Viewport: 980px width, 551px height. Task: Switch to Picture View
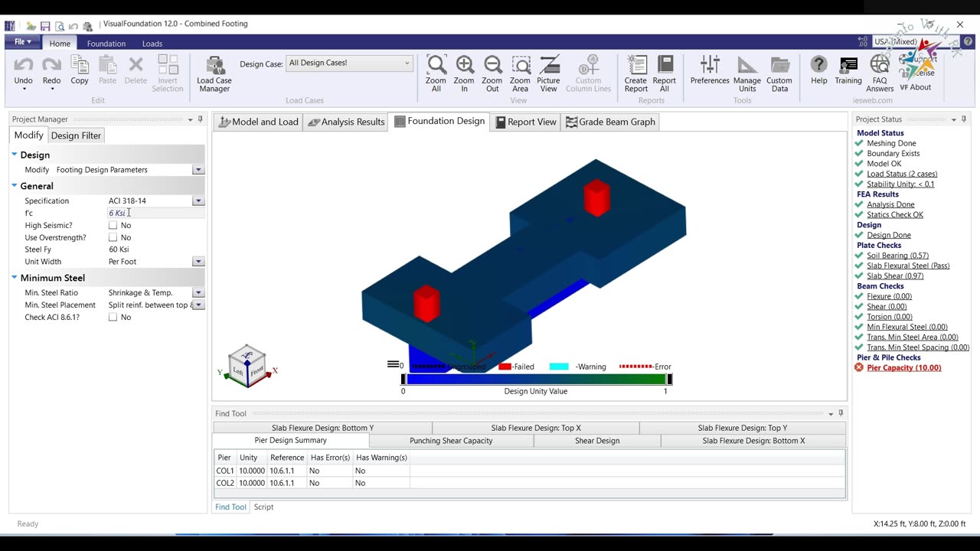click(548, 64)
